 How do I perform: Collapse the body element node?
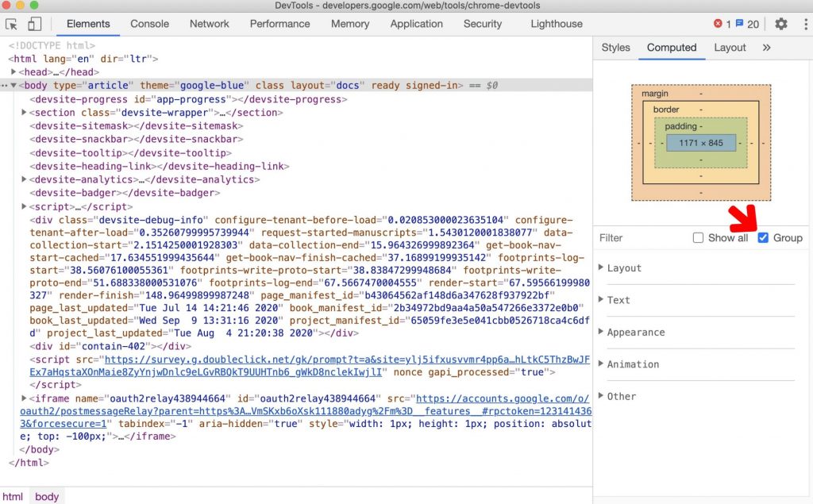14,86
